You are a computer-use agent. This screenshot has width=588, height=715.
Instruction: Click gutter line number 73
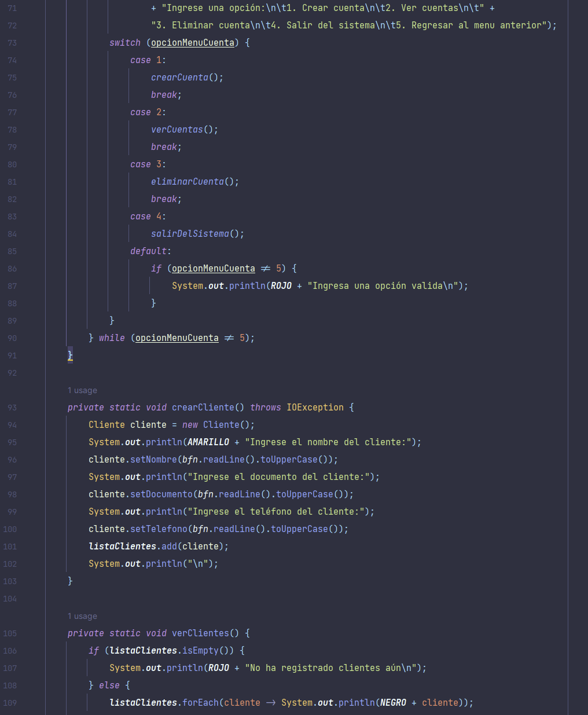coord(12,43)
